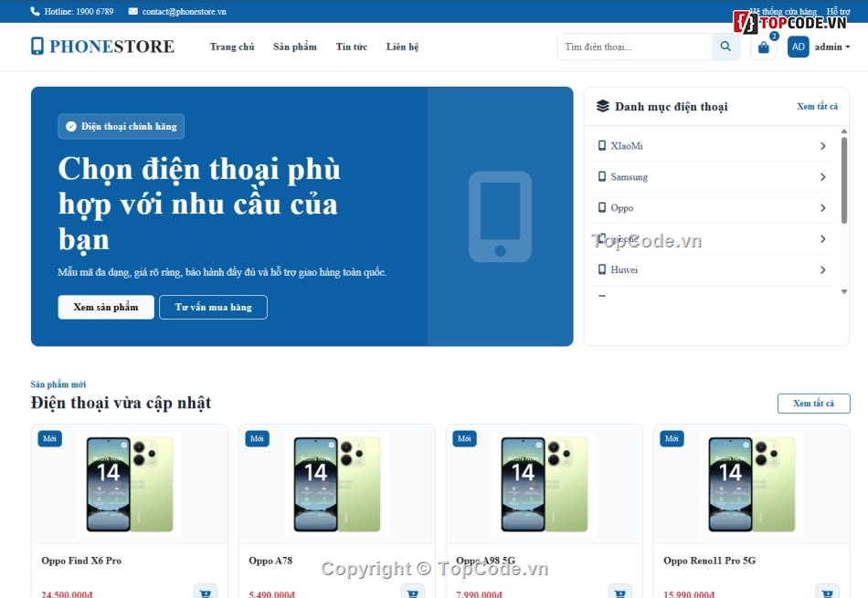Screen dimensions: 868x598
Task: Click category list scroll up arrow
Action: (x=844, y=131)
